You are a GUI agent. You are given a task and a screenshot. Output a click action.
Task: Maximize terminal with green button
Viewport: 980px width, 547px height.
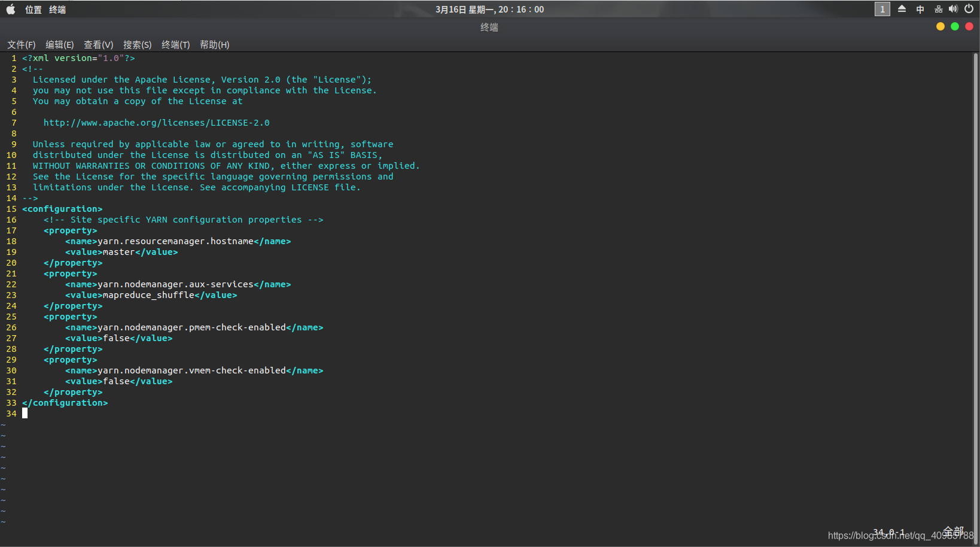pos(955,26)
